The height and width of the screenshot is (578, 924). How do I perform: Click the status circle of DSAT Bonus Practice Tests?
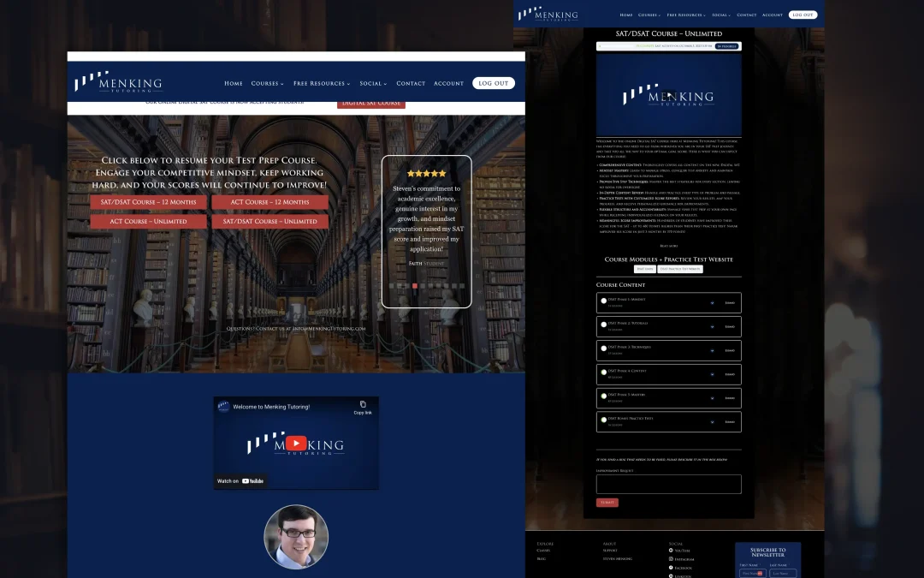point(603,420)
